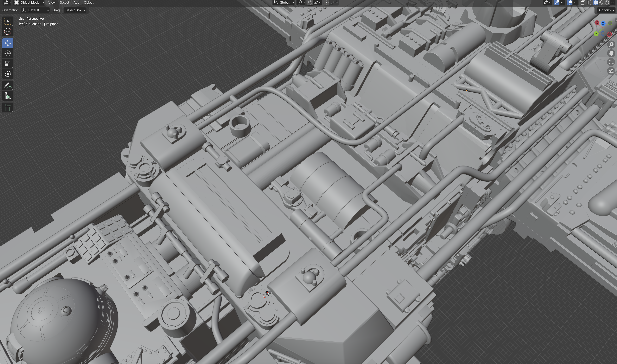Open the proportional editing falloff menu
This screenshot has height=364, width=617.
334,2
